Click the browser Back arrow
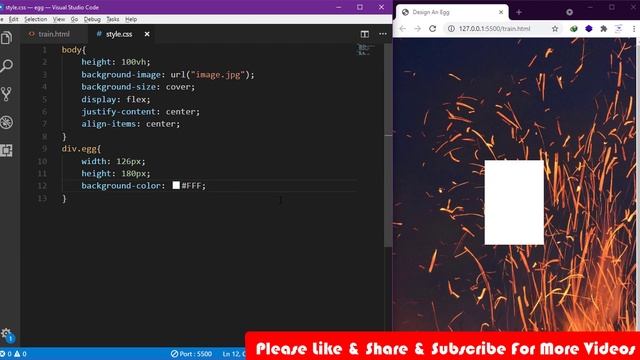The height and width of the screenshot is (360, 640). (403, 29)
